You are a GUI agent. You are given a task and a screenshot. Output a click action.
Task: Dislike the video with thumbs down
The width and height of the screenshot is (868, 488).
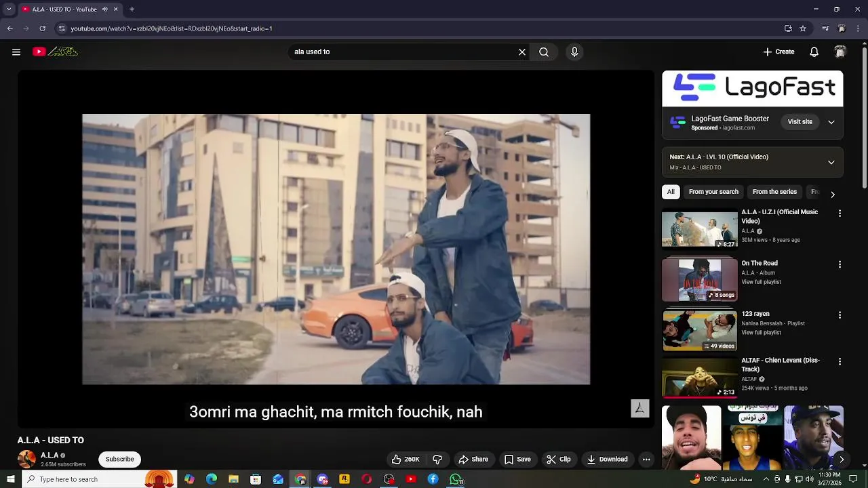point(437,459)
